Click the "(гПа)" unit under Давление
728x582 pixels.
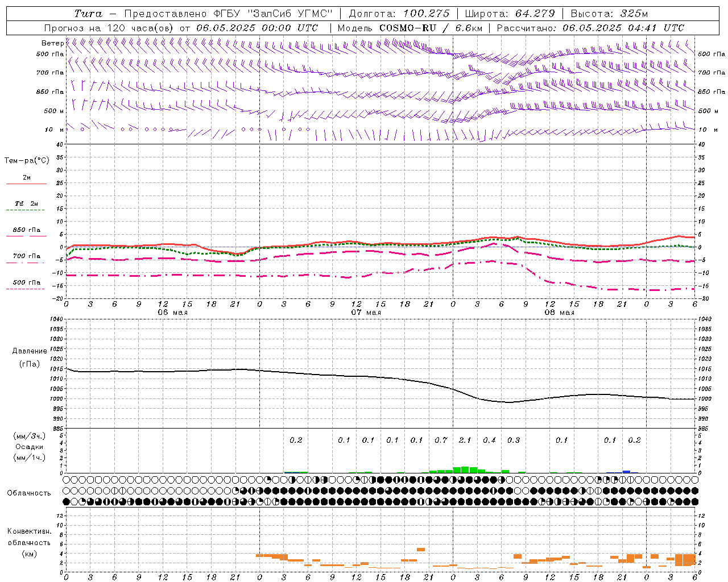tap(30, 364)
